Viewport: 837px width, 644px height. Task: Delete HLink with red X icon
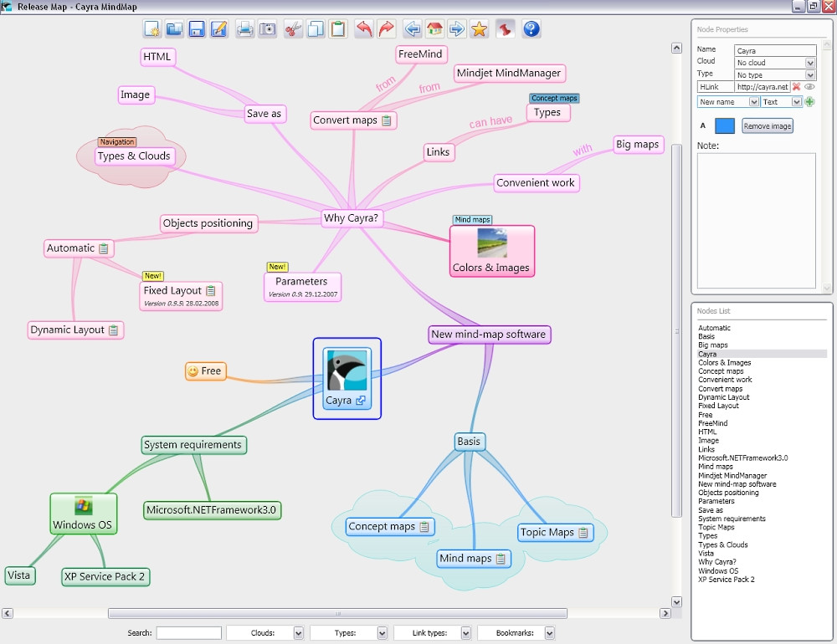coord(797,86)
